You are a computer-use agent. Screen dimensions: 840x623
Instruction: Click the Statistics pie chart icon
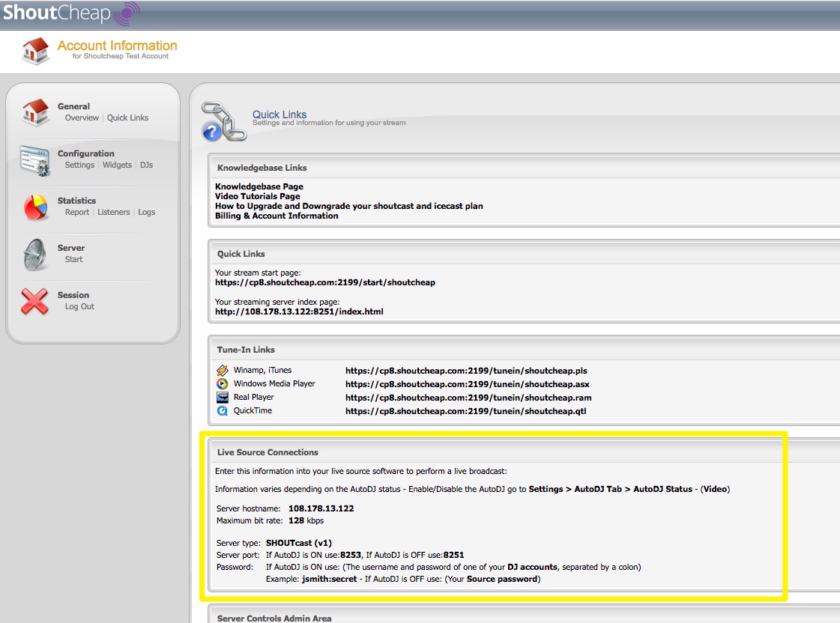35,207
